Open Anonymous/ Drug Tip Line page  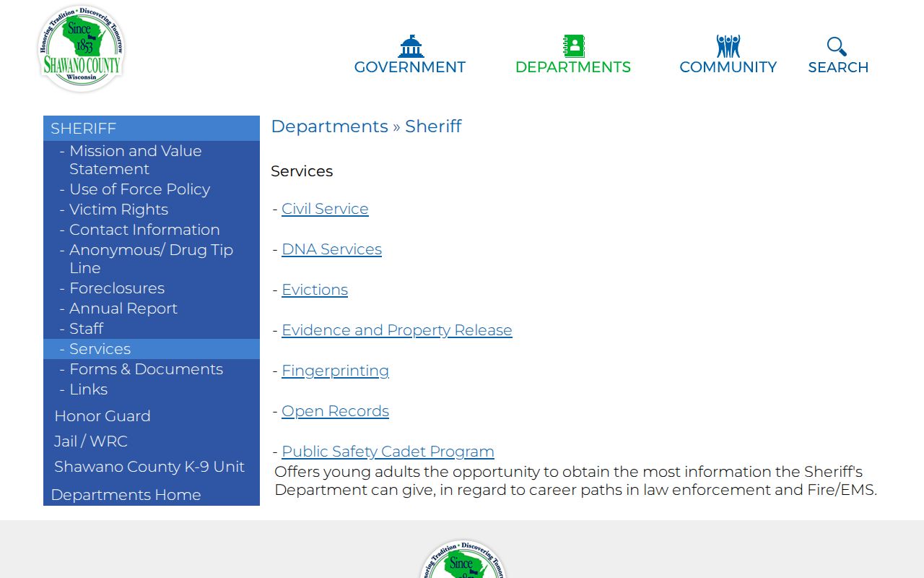click(151, 259)
